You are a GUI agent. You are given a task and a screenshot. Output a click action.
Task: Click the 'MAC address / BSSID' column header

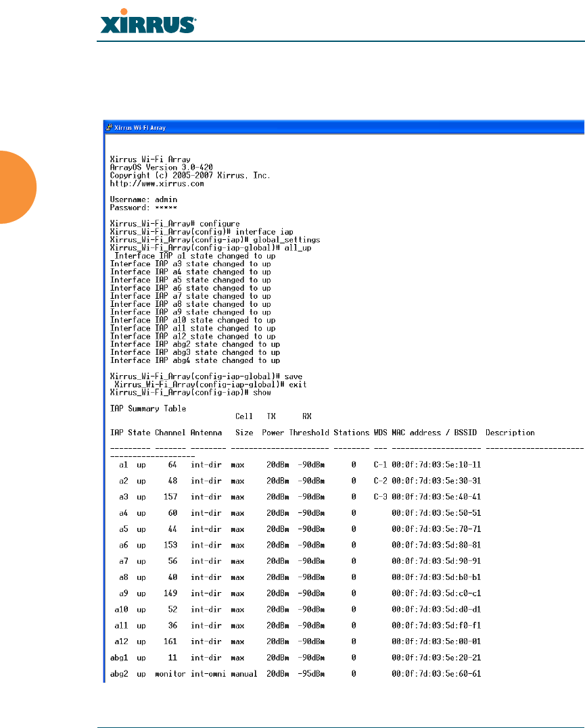coord(434,433)
